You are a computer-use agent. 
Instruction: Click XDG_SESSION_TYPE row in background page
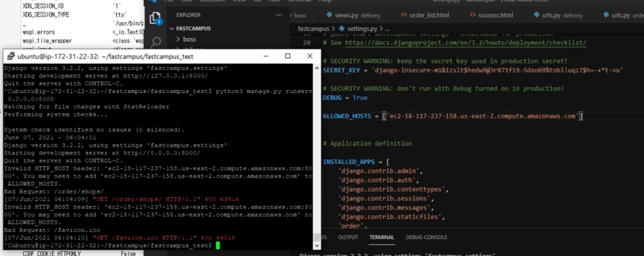click(x=74, y=15)
